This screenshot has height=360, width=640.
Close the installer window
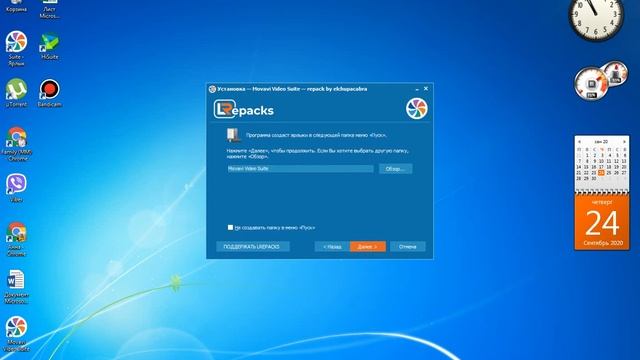point(426,89)
